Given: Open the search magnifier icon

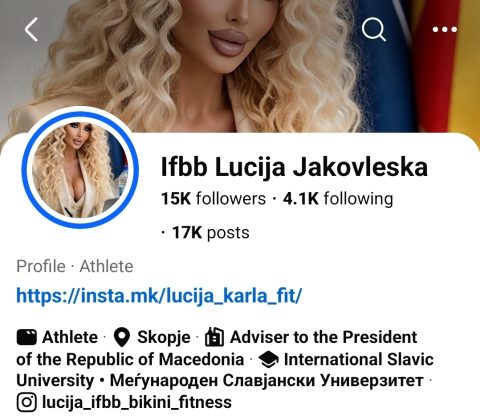Looking at the screenshot, I should click(374, 29).
